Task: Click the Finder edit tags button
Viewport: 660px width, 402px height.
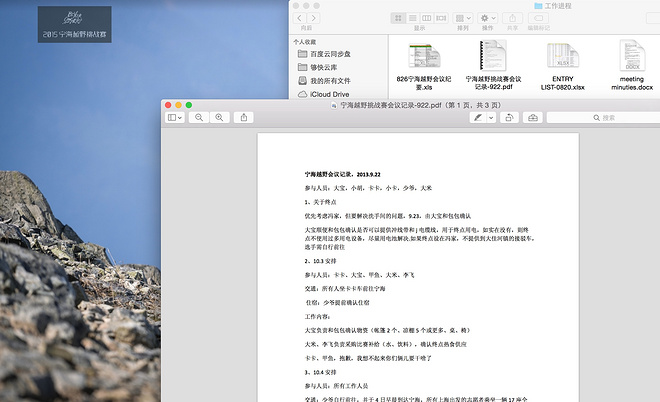Action: (x=538, y=18)
